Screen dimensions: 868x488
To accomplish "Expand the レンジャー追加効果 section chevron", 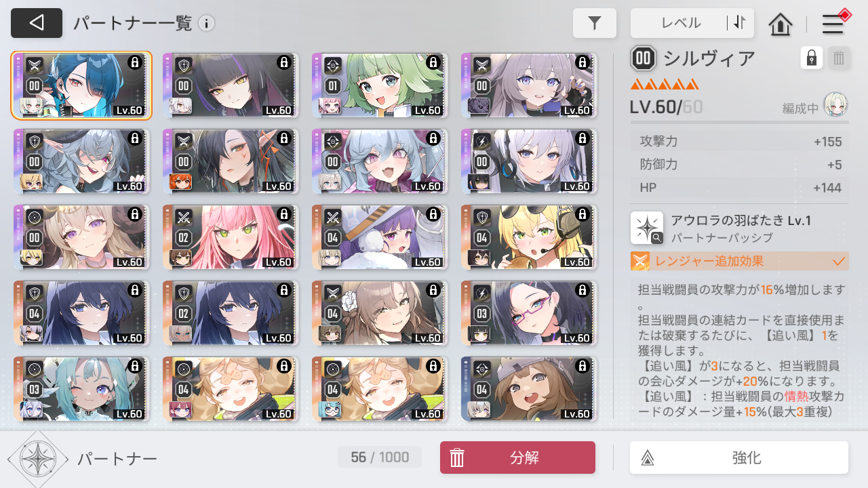I will (x=839, y=261).
